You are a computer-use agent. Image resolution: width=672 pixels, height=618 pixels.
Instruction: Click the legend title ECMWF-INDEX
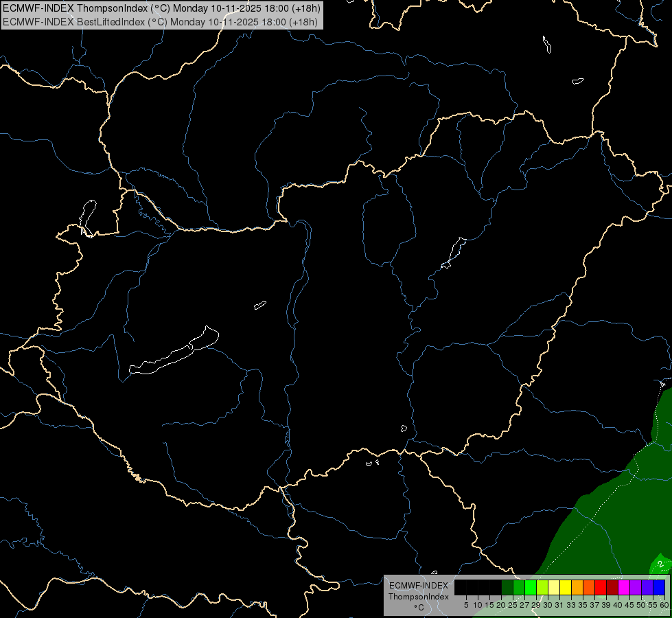[x=419, y=586]
